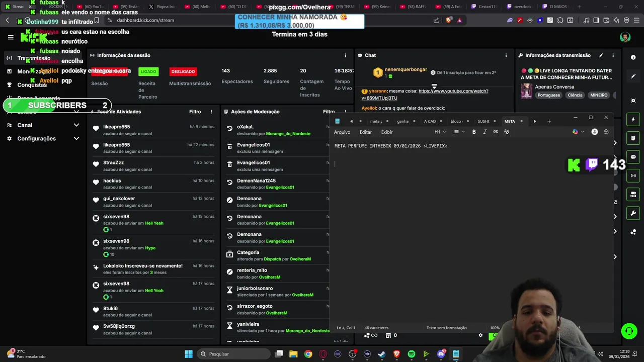Open the Copilot icon in Notepad
Screen dimensions: 644x362
[x=575, y=132]
